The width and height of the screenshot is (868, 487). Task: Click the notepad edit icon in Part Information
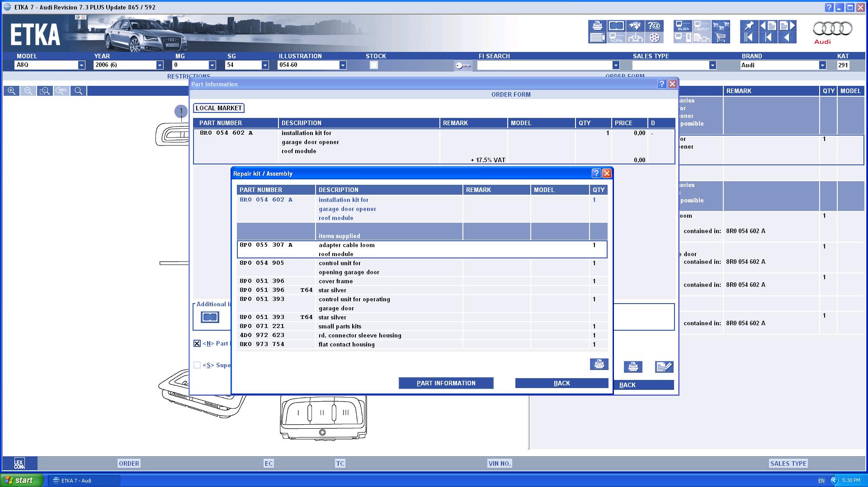coord(664,367)
